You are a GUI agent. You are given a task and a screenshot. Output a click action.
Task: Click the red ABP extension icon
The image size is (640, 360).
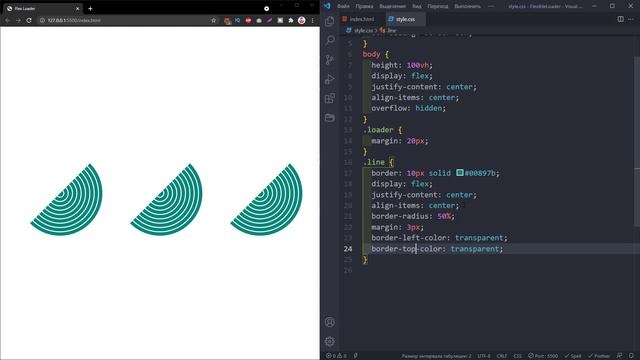pos(248,20)
